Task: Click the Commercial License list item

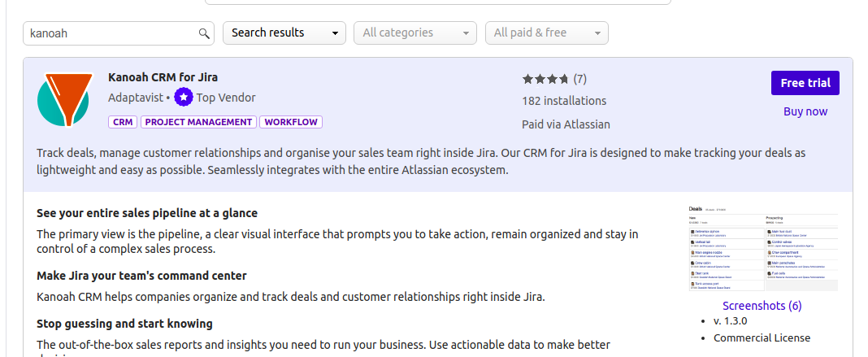Action: (x=762, y=337)
